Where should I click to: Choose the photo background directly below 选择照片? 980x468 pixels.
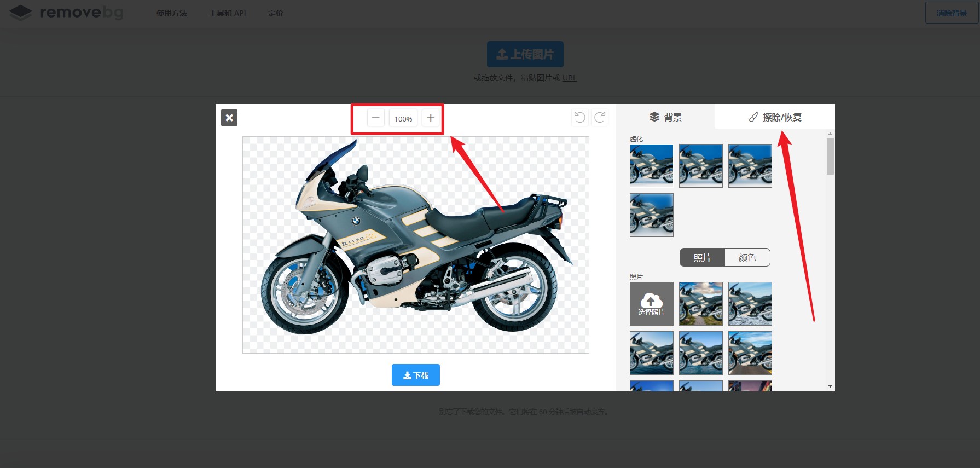tap(652, 353)
